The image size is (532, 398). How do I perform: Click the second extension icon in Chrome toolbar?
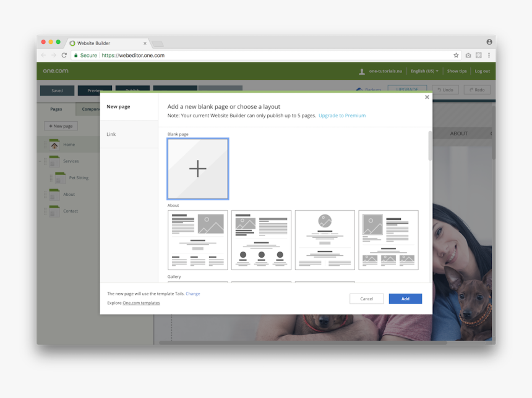[x=479, y=55]
